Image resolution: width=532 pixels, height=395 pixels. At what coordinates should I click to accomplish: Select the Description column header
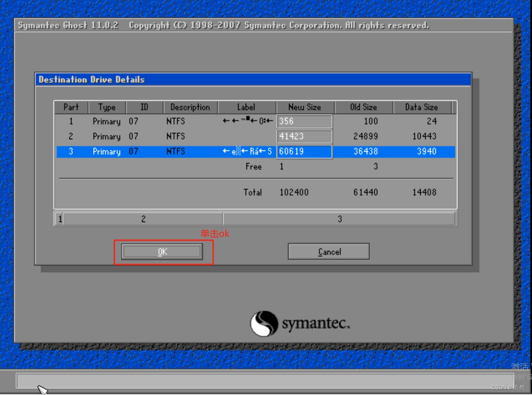(190, 107)
